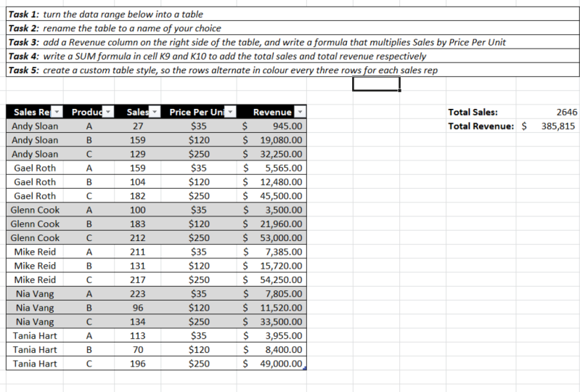Screen dimensions: 580x392
Task: Open the Sales Rep column filter dropdown
Action: pos(57,112)
